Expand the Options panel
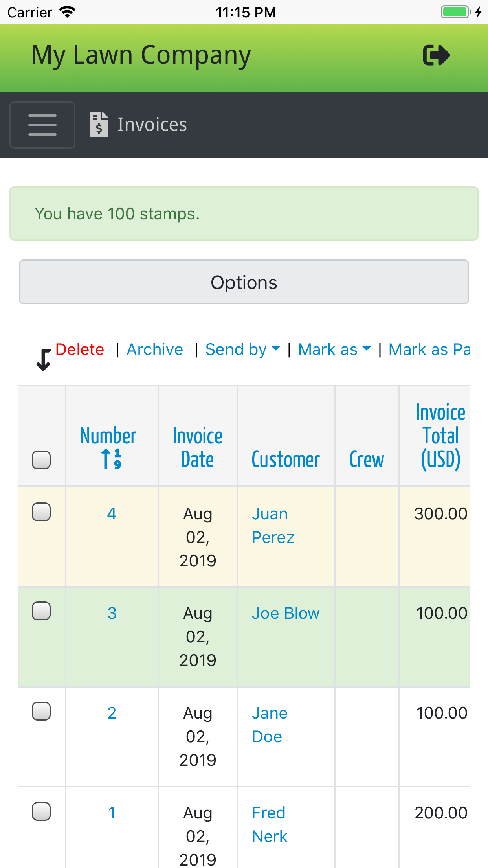488x868 pixels. click(244, 282)
